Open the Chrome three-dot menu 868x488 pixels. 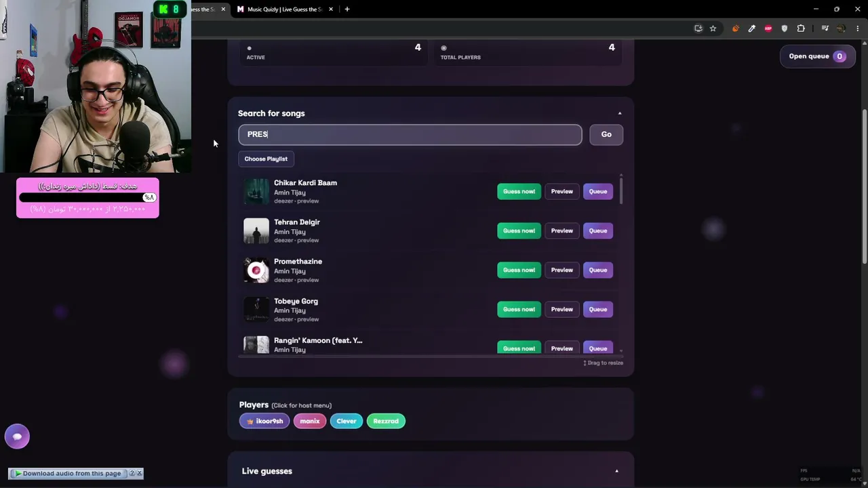pos(858,28)
